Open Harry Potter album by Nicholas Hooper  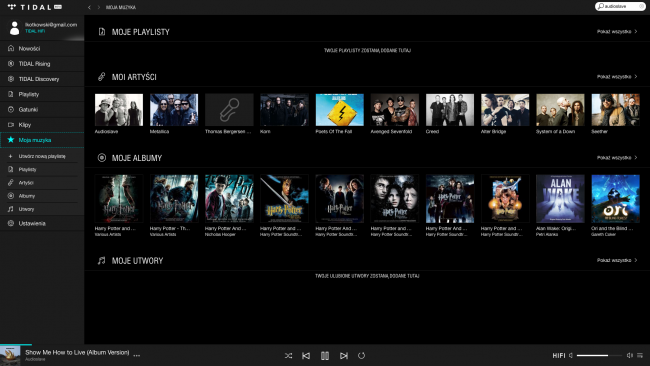pos(229,199)
